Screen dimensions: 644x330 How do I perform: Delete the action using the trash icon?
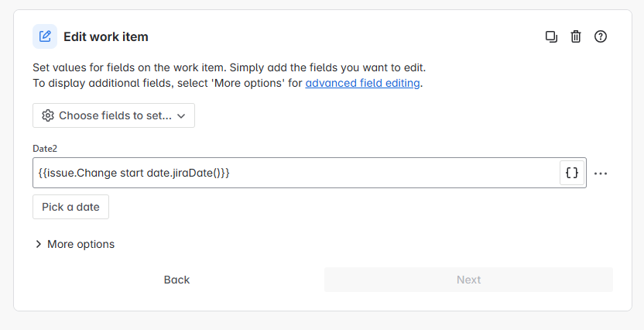coord(576,36)
